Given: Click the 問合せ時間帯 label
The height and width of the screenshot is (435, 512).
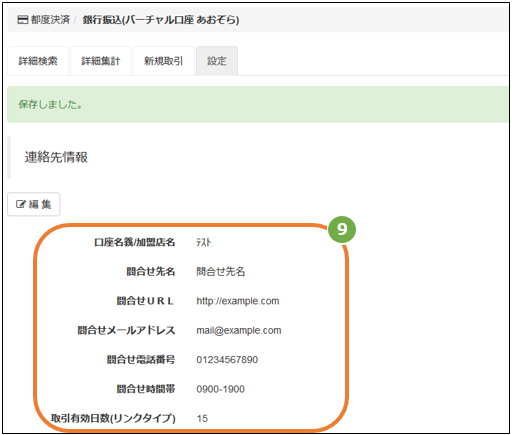Looking at the screenshot, I should [x=146, y=389].
